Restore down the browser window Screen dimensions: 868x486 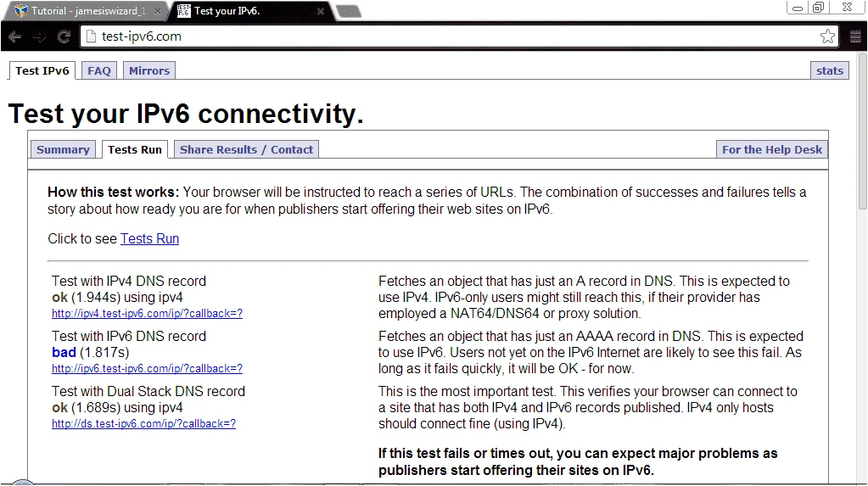click(x=818, y=8)
